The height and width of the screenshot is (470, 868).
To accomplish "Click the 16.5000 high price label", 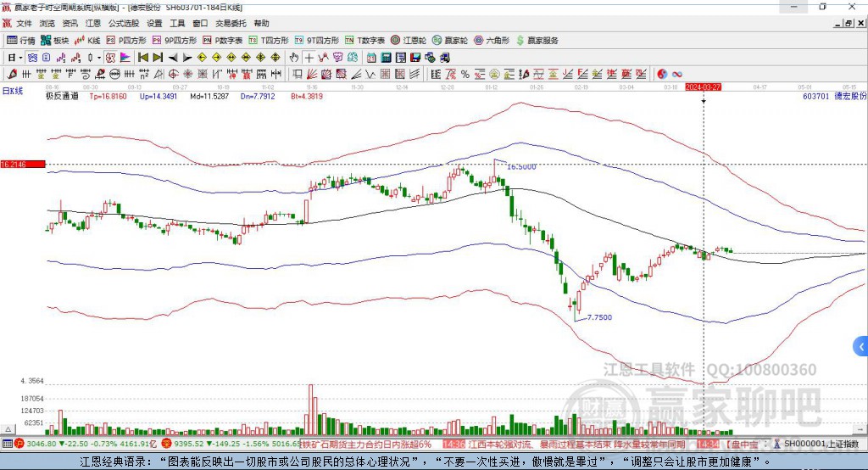I will pos(521,166).
